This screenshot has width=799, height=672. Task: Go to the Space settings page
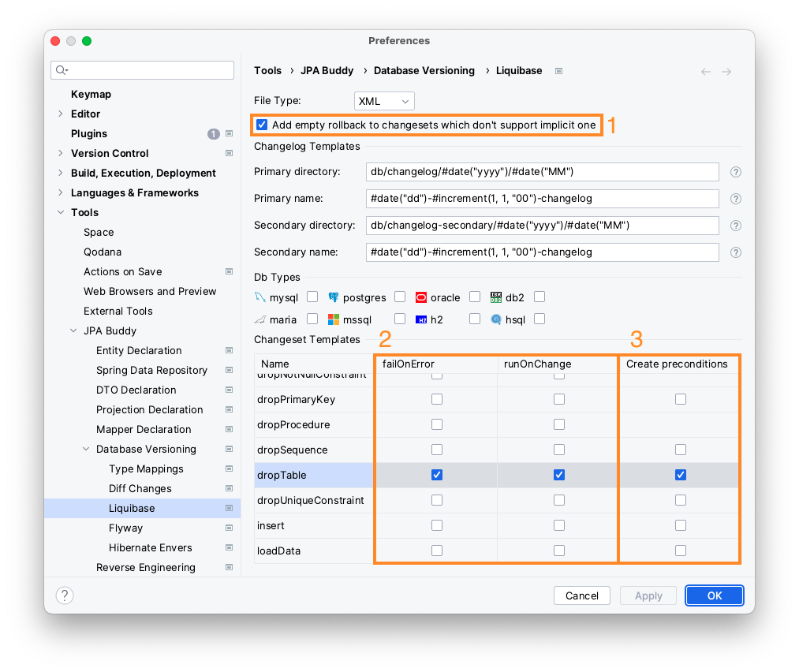[99, 233]
